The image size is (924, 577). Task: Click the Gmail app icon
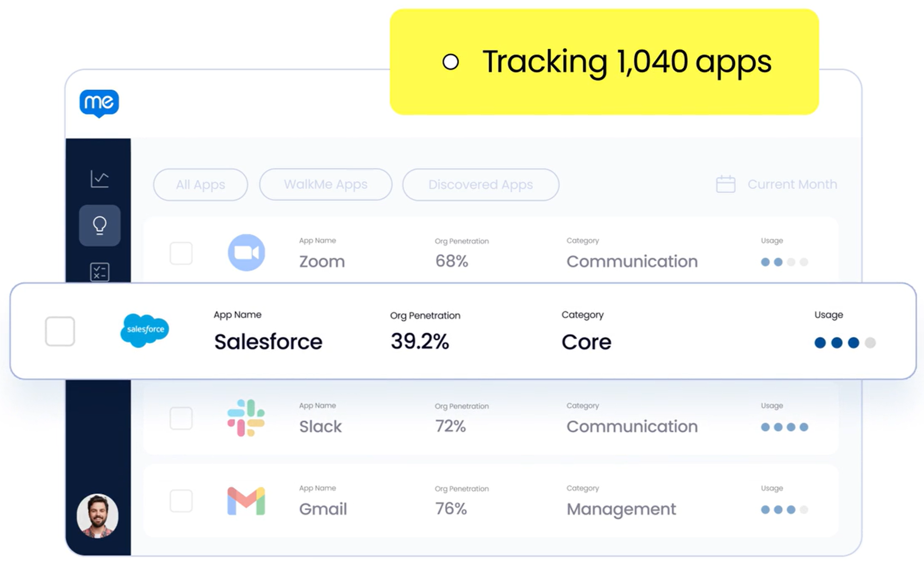point(246,501)
